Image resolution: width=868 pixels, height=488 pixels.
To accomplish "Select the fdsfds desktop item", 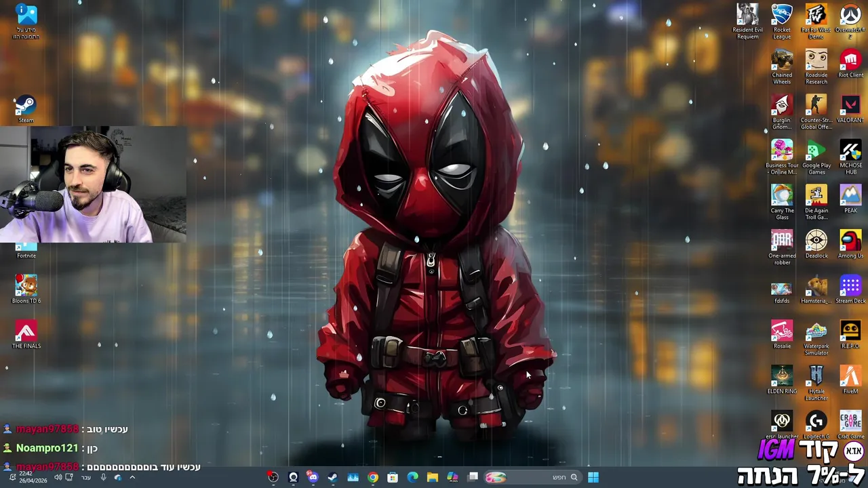I will [x=782, y=293].
